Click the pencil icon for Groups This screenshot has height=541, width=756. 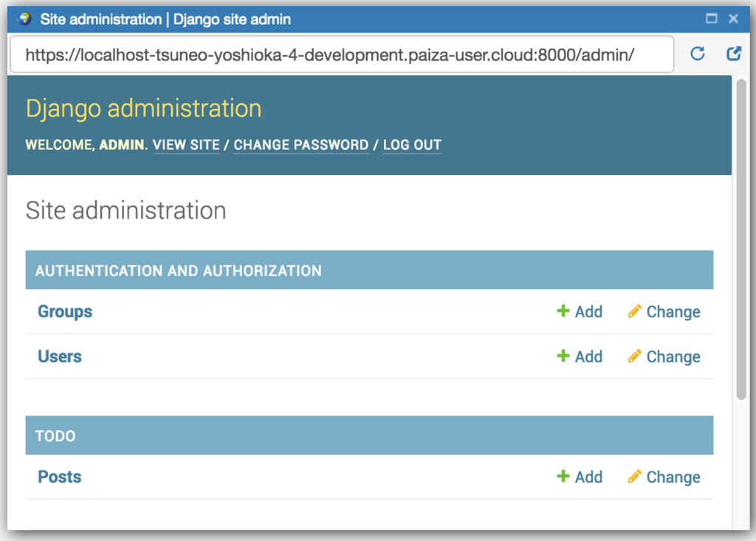click(634, 311)
